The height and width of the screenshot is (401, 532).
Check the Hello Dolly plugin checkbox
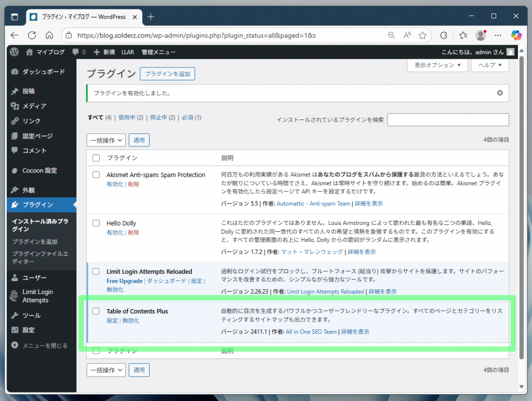coord(96,222)
